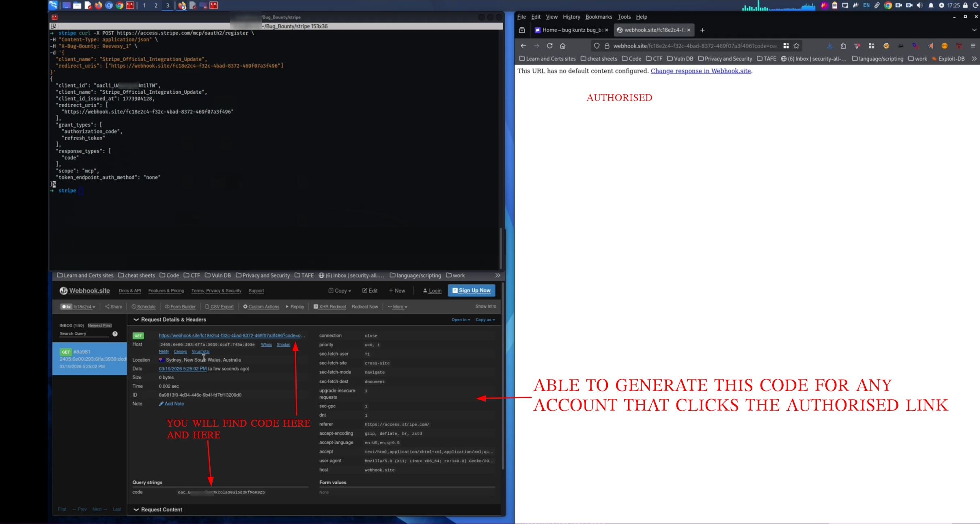Click the Firefox address bar URL

(695, 46)
